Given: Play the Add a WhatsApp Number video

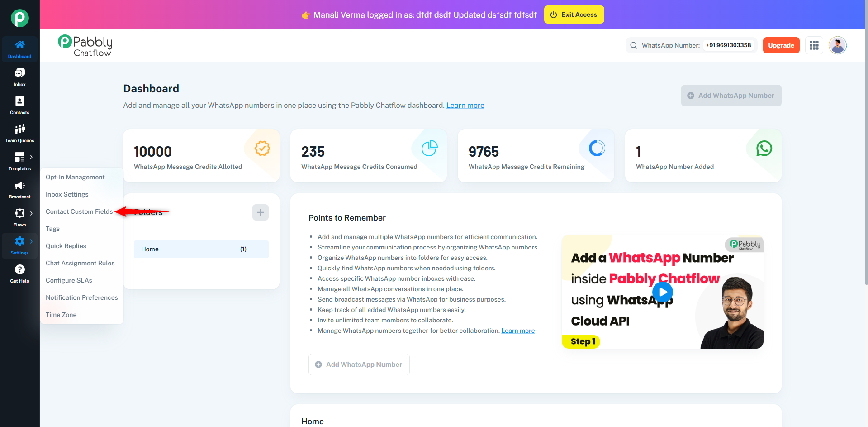Looking at the screenshot, I should 663,292.
